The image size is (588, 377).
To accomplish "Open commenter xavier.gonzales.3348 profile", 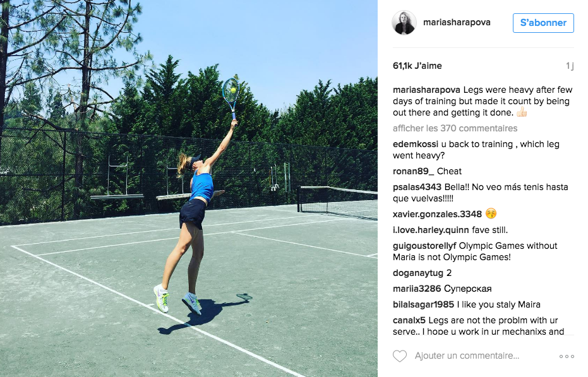I will [437, 214].
